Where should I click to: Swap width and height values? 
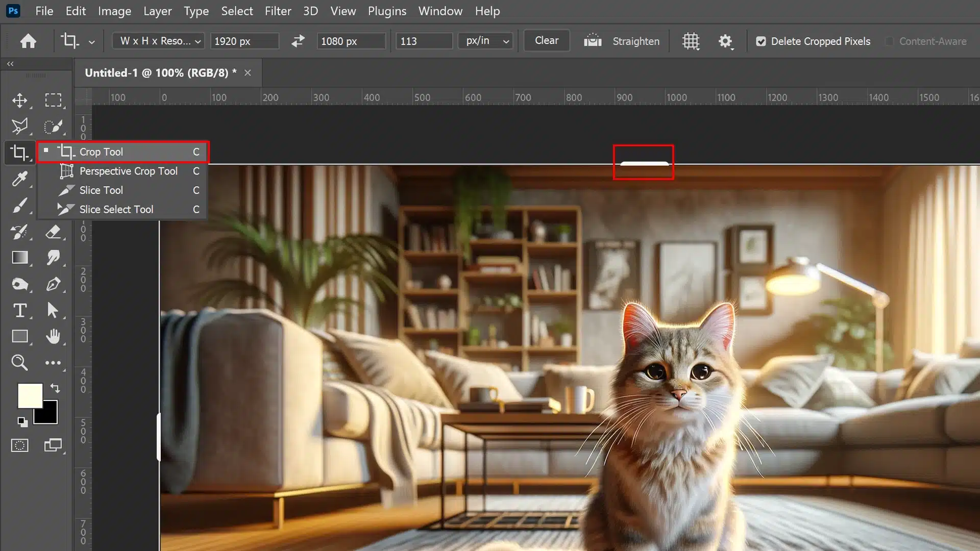click(x=298, y=41)
